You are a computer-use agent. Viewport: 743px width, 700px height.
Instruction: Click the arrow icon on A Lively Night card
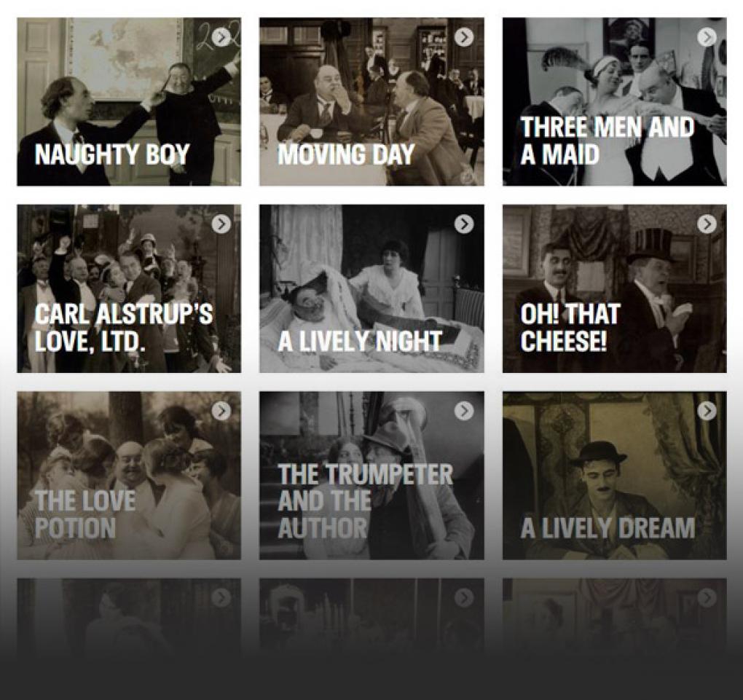pyautogui.click(x=464, y=224)
